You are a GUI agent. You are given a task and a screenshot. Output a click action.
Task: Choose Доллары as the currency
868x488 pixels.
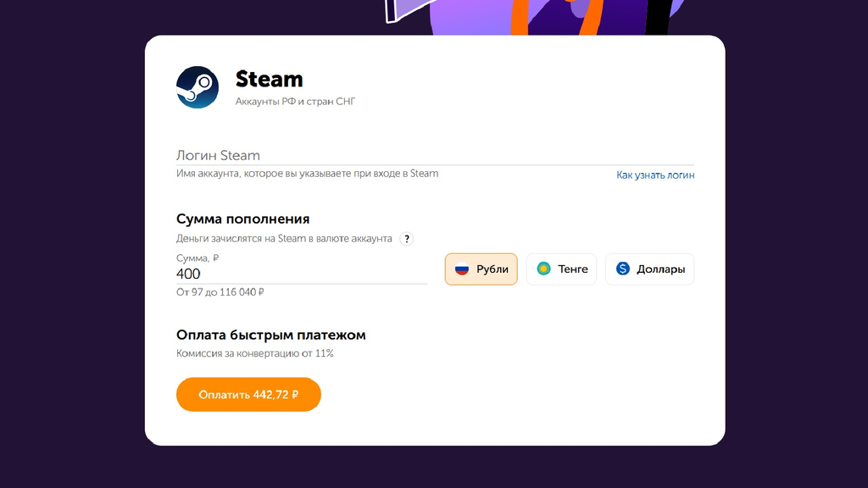pos(650,269)
